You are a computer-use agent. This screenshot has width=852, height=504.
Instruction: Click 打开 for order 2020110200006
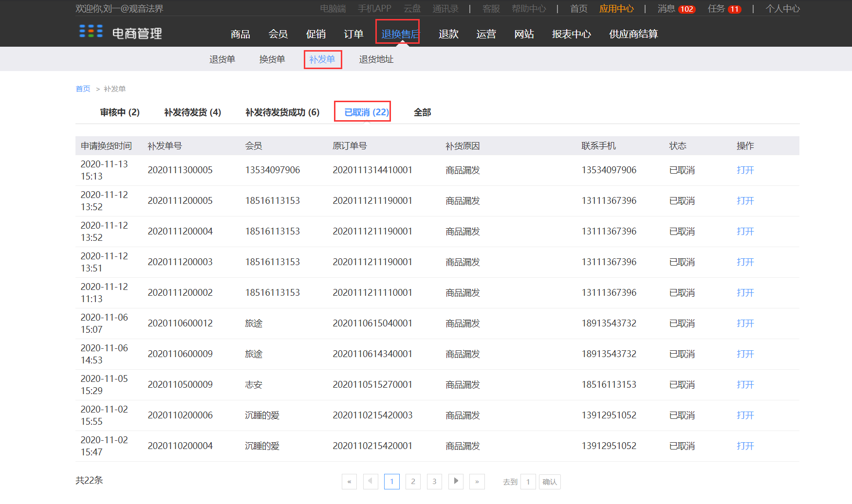tap(745, 415)
